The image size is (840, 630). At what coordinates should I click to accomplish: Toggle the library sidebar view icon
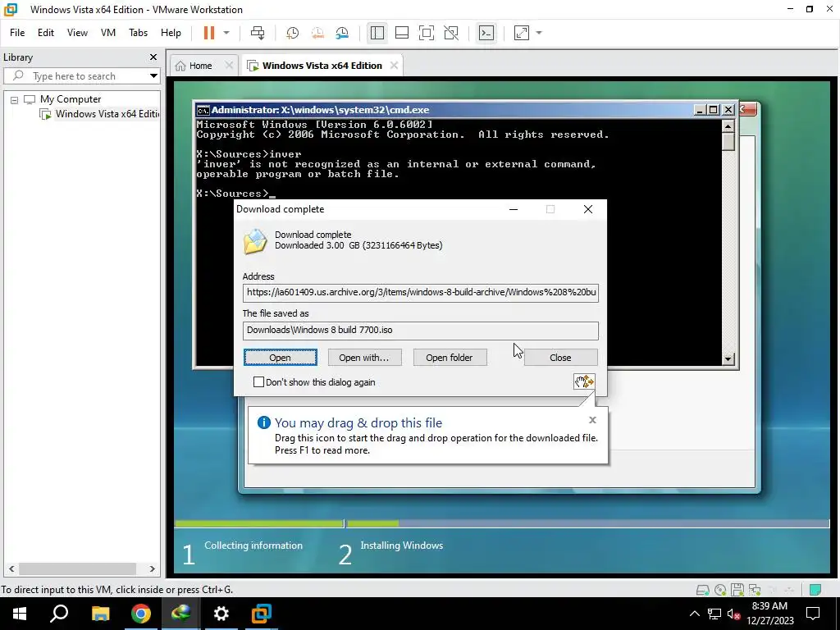coord(377,33)
